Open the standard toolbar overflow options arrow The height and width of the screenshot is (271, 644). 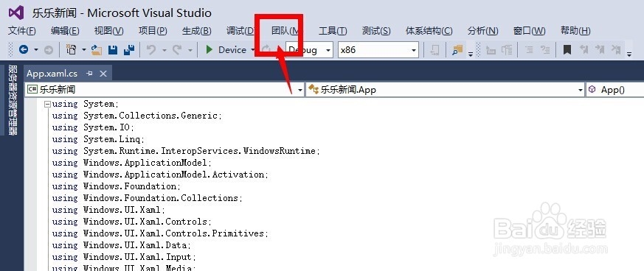pos(471,54)
